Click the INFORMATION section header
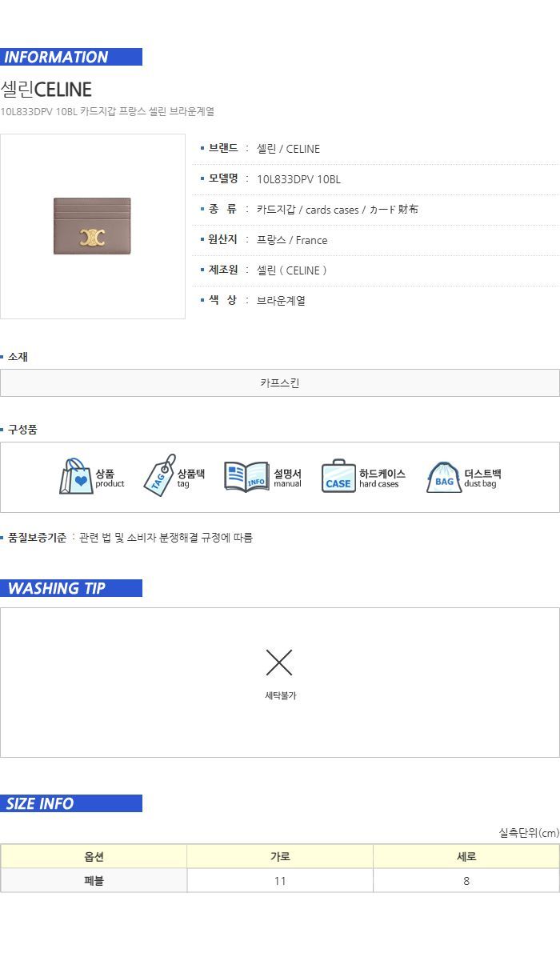This screenshot has width=560, height=961. tap(71, 57)
